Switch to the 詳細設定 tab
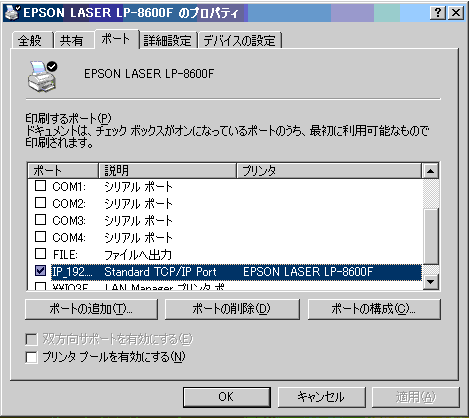This screenshot has width=469, height=418. (x=168, y=40)
